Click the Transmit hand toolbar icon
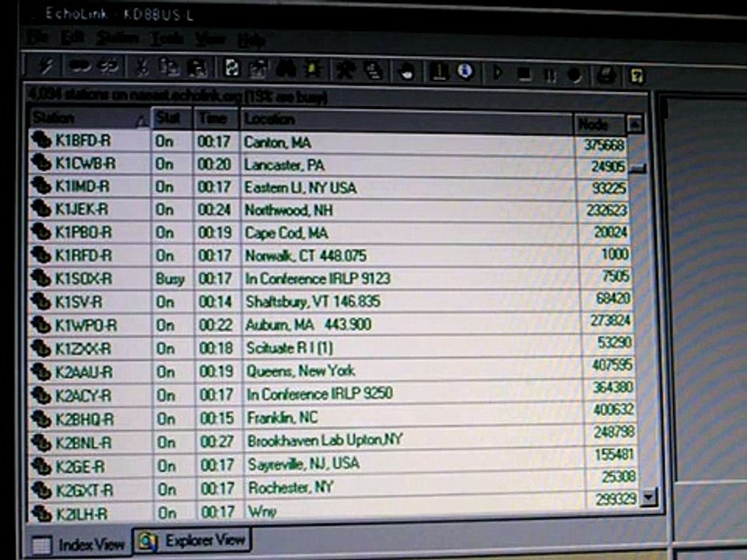Viewport: 747px width, 560px height. click(406, 72)
